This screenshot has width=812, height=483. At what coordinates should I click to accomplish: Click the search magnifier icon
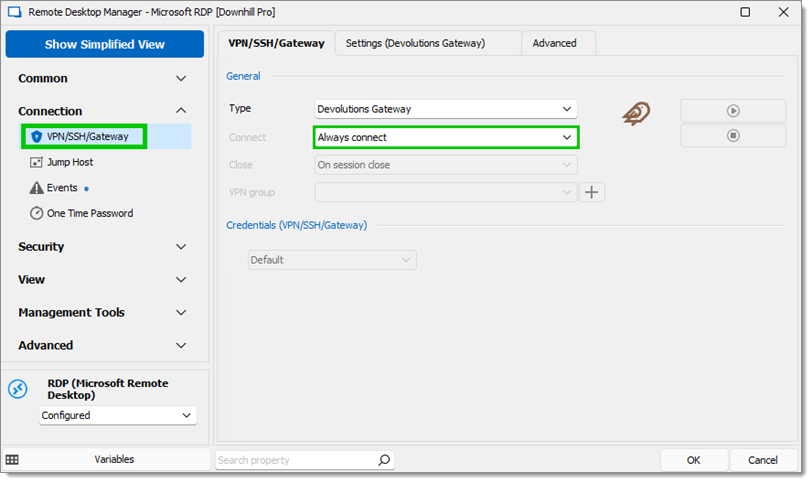(x=384, y=460)
